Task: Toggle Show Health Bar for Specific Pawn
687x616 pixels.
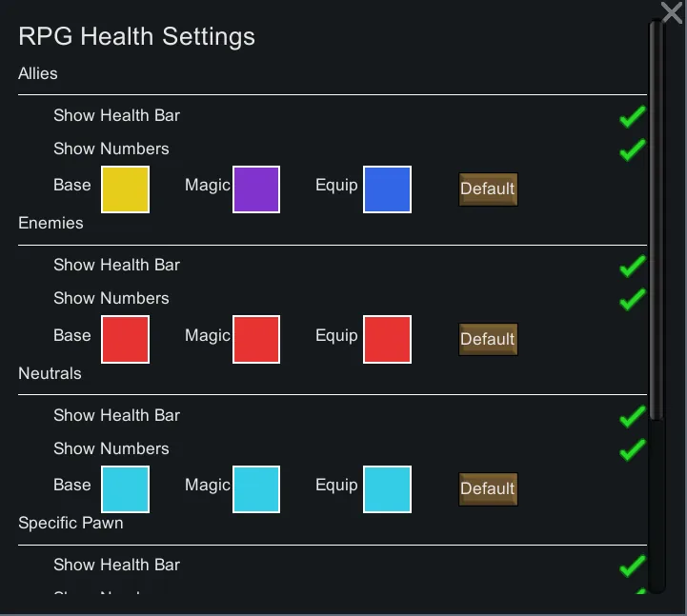Action: [632, 566]
